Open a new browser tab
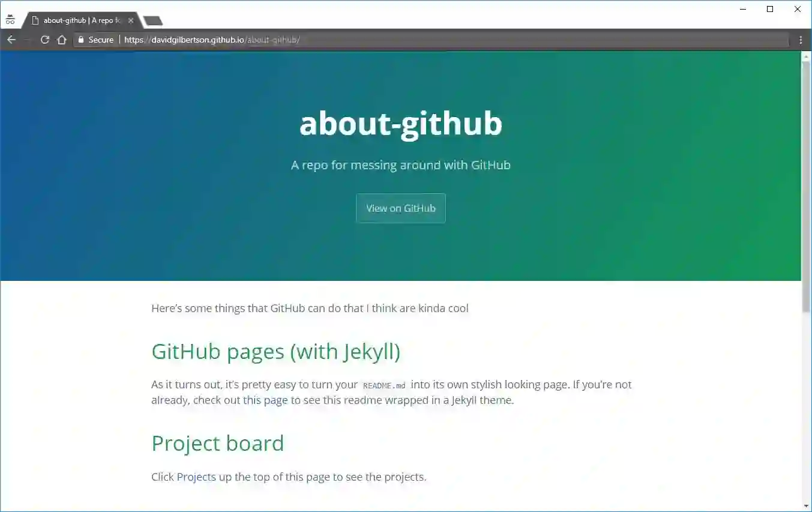Image resolution: width=812 pixels, height=512 pixels. pos(153,21)
